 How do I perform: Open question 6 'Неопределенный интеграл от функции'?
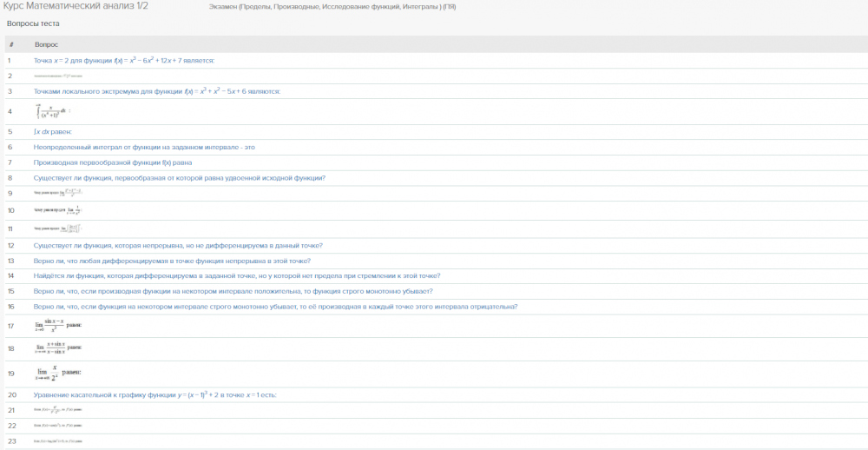click(x=144, y=148)
